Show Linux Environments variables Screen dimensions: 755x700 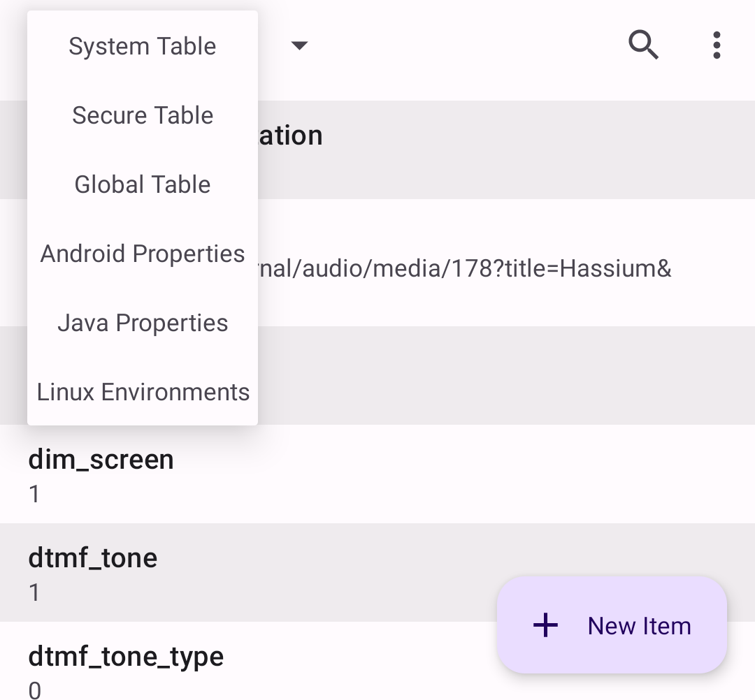(x=143, y=392)
